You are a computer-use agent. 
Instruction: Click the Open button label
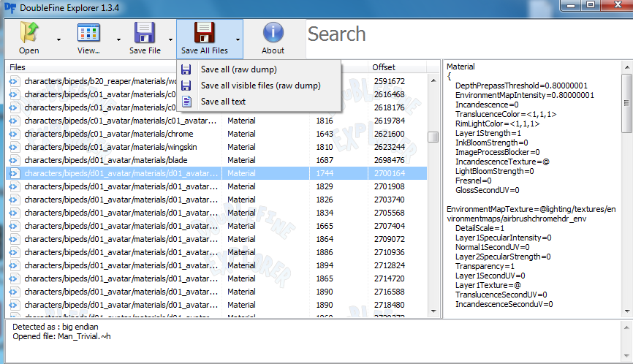(x=29, y=50)
